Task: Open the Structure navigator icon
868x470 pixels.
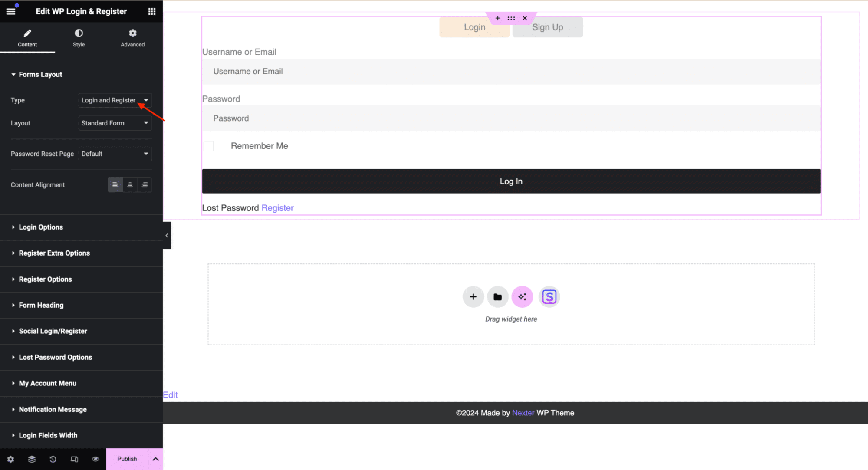Action: point(32,459)
